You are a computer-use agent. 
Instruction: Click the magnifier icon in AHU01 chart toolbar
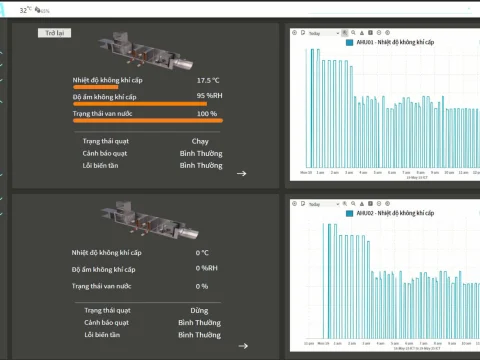click(x=353, y=33)
